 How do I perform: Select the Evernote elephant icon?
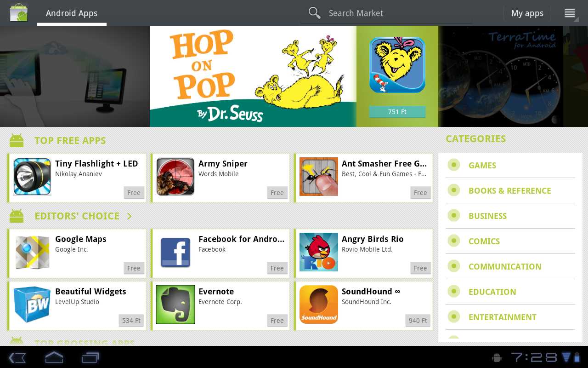[175, 305]
